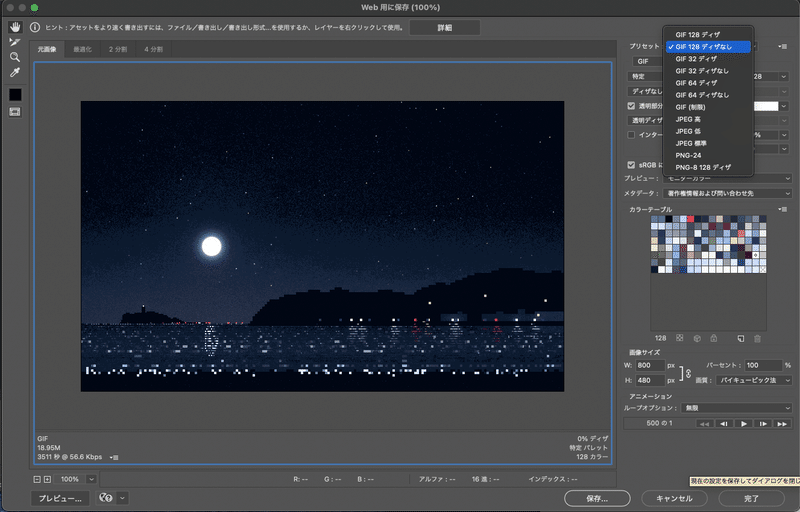Switch to the 元画像 tab
The image size is (800, 512).
tap(47, 49)
